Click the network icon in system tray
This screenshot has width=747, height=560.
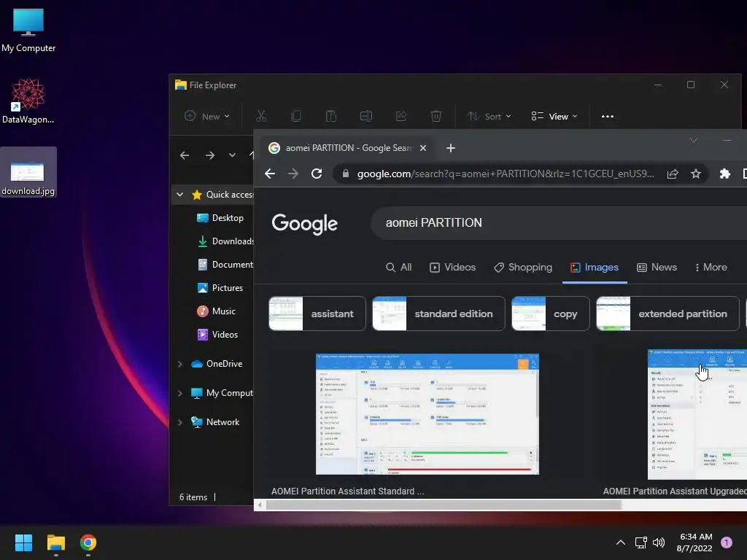[640, 542]
